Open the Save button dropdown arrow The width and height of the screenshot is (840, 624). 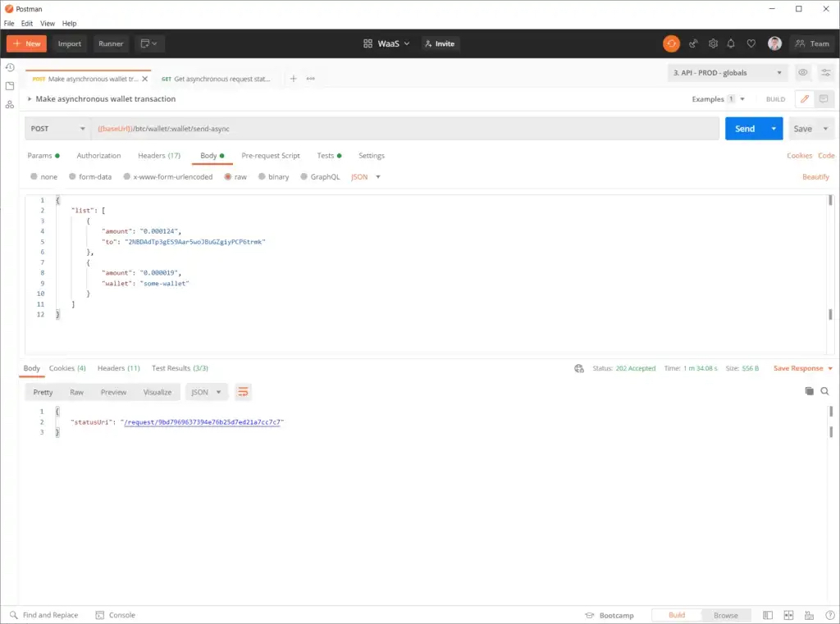(x=825, y=129)
